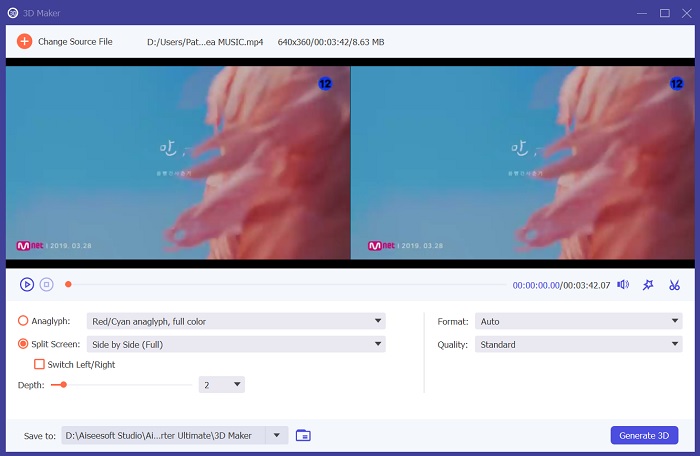The height and width of the screenshot is (456, 700).
Task: Click the 3D Maker app logo icon
Action: 13,13
